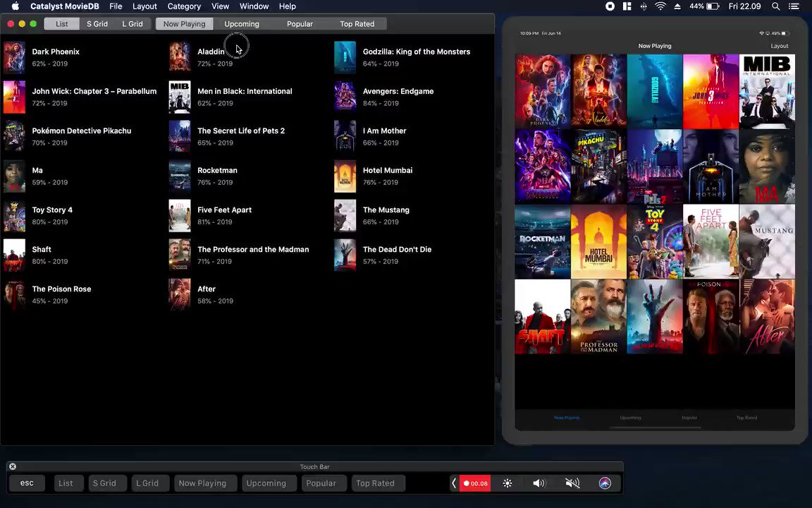Tap Top Rated in Touch Bar

tap(378, 483)
